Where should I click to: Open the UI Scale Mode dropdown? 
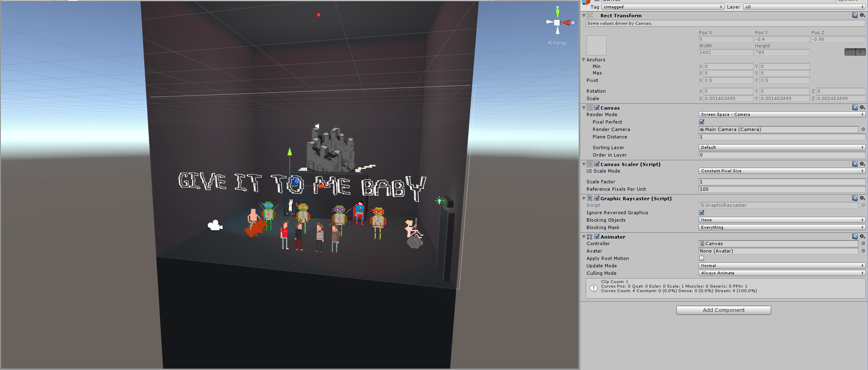[782, 171]
